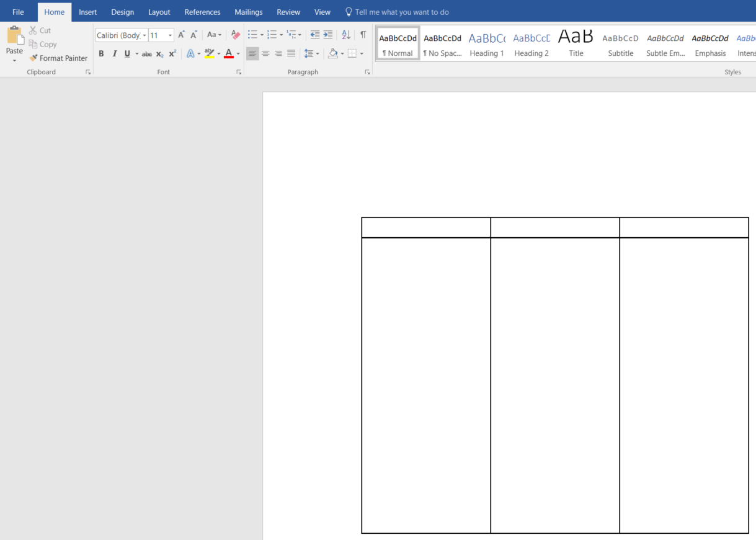Click the Numbering list icon
Screen dimensions: 756x540
point(272,35)
